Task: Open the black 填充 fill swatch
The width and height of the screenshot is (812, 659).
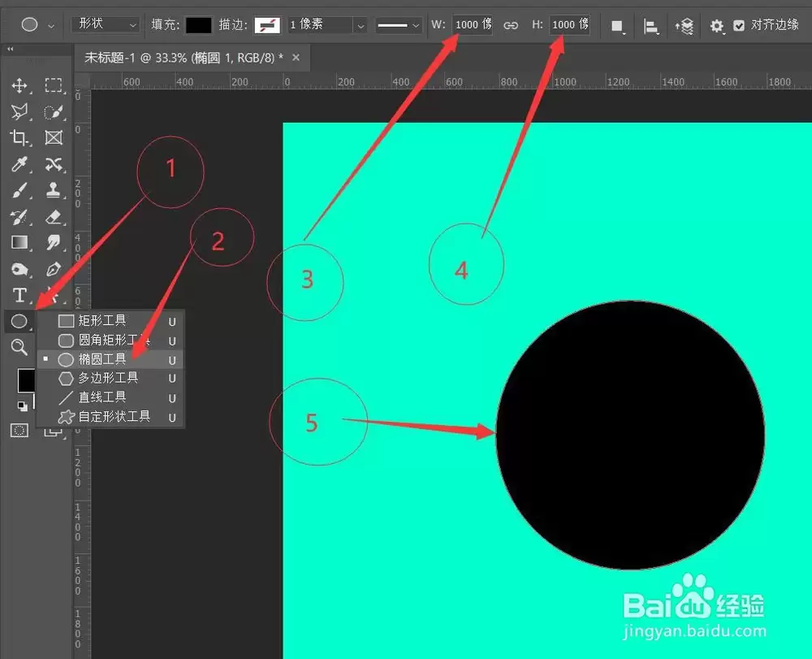Action: 198,25
